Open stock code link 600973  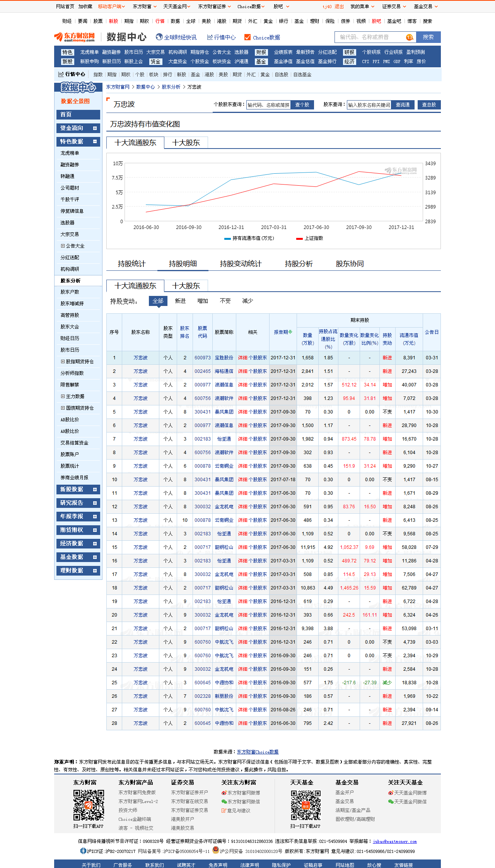pos(203,358)
